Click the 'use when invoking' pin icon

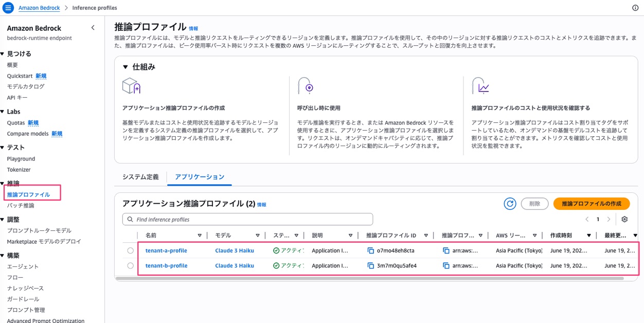coord(306,86)
